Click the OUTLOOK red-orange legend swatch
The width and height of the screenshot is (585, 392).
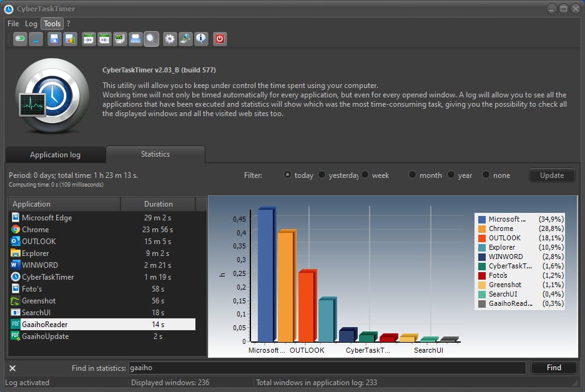click(x=482, y=238)
